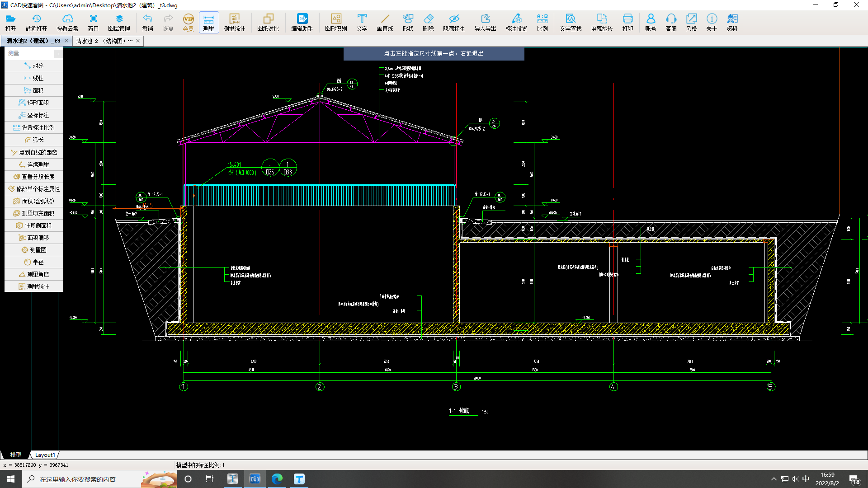The image size is (868, 488).
Task: Select 对齐 aligned measurement
Action: pos(34,66)
